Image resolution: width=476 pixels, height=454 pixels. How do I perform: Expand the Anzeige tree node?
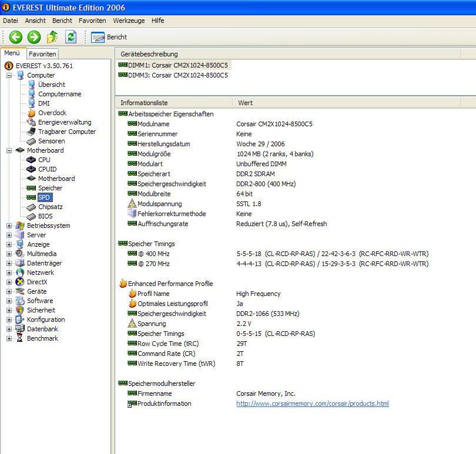click(x=9, y=244)
